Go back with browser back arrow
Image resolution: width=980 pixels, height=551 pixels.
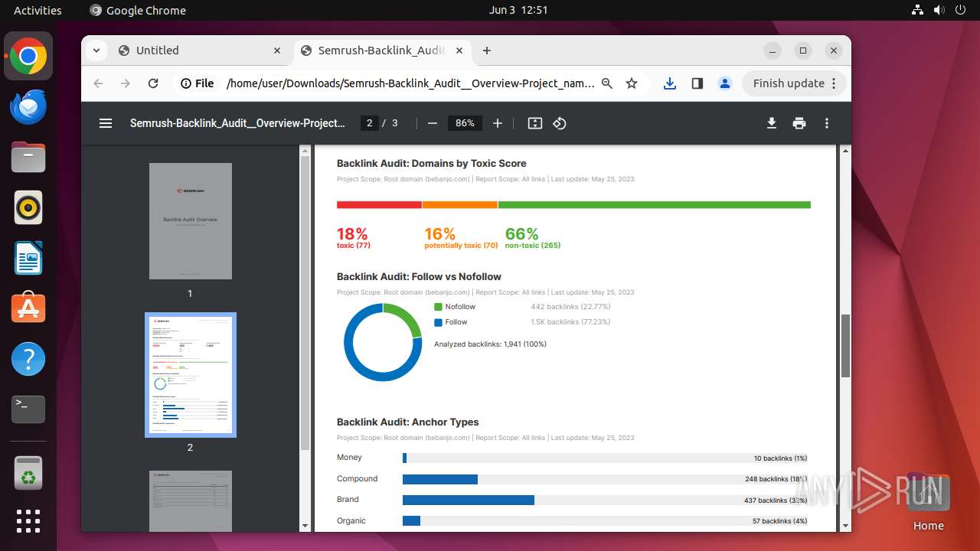pyautogui.click(x=98, y=83)
